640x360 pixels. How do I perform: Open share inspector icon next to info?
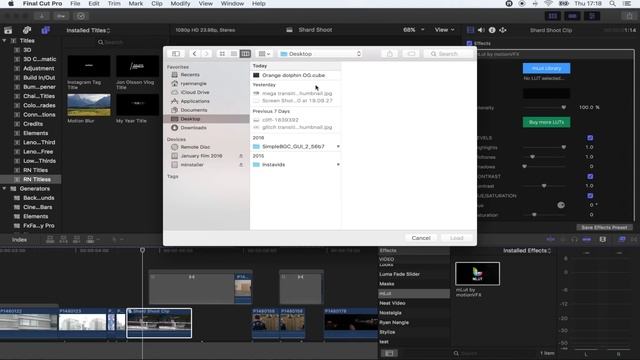point(503,30)
